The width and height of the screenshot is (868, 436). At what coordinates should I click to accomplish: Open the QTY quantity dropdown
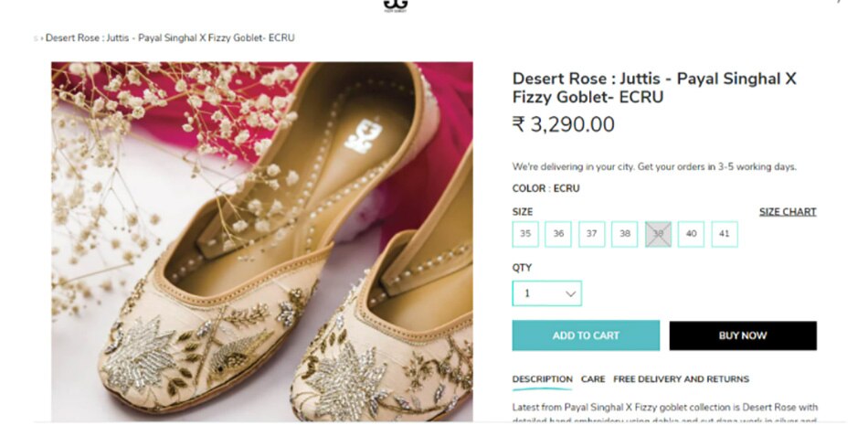(546, 293)
